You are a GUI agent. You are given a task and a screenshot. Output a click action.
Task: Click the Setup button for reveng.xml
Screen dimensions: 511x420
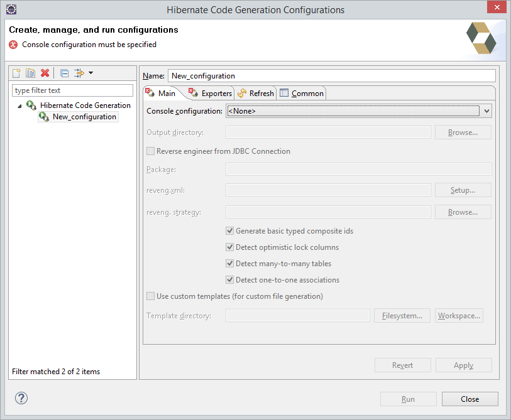463,190
